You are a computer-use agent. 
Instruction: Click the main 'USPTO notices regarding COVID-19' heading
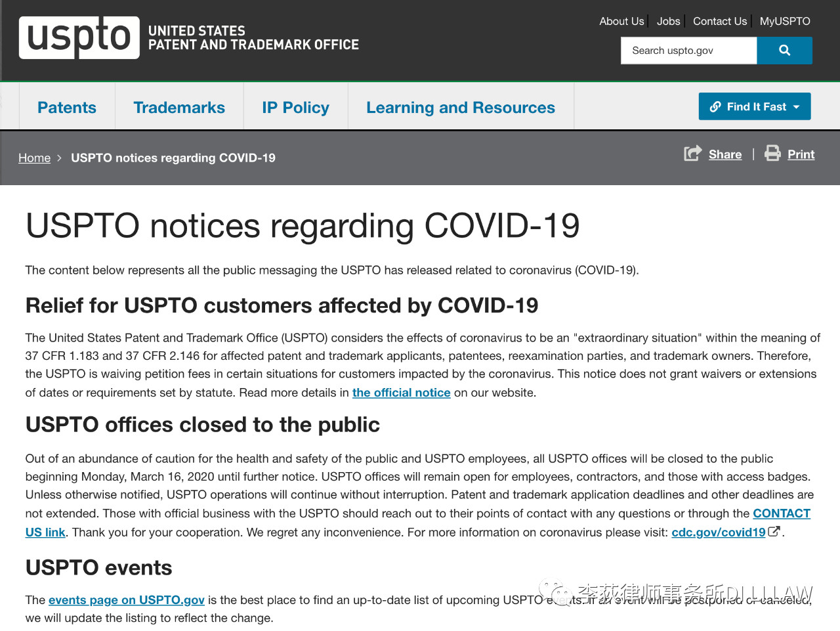[303, 226]
